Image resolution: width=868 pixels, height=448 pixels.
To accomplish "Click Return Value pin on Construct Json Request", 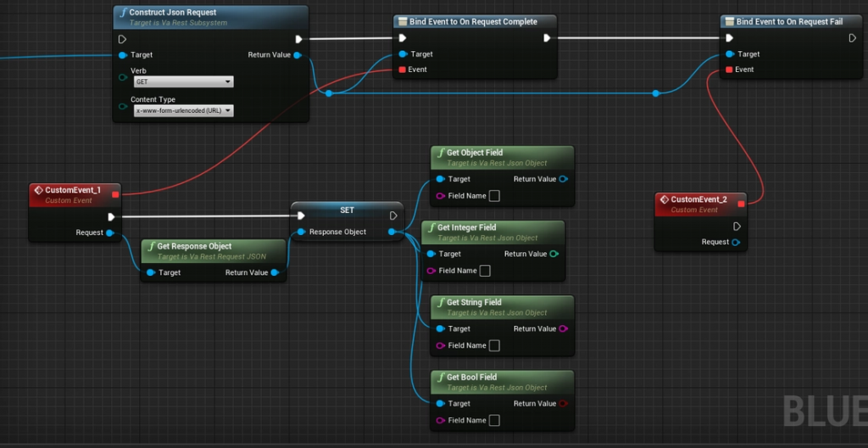I will [298, 55].
